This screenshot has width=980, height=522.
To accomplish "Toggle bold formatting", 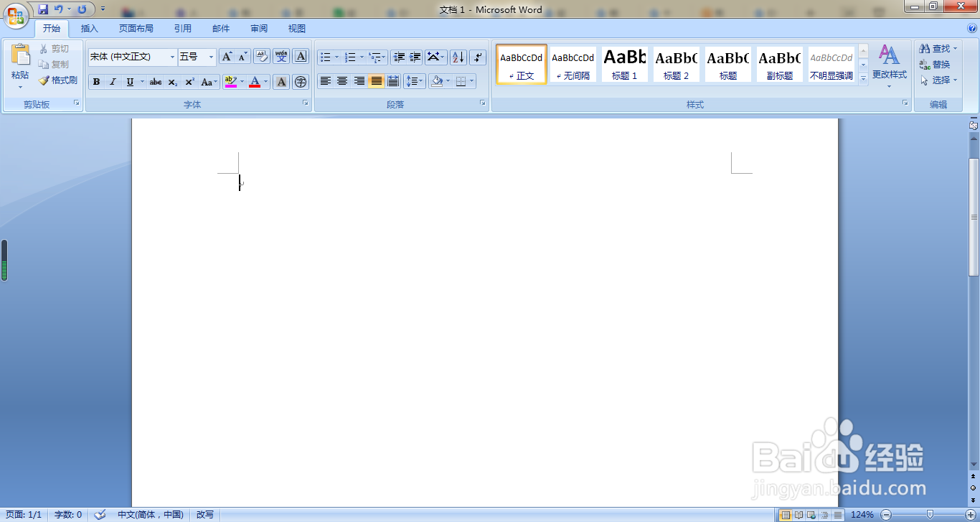I will (96, 82).
